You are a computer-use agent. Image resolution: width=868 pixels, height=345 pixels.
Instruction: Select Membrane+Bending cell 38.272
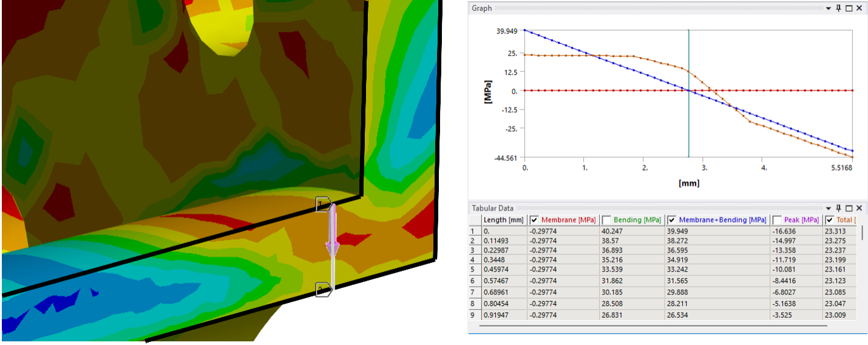(716, 241)
